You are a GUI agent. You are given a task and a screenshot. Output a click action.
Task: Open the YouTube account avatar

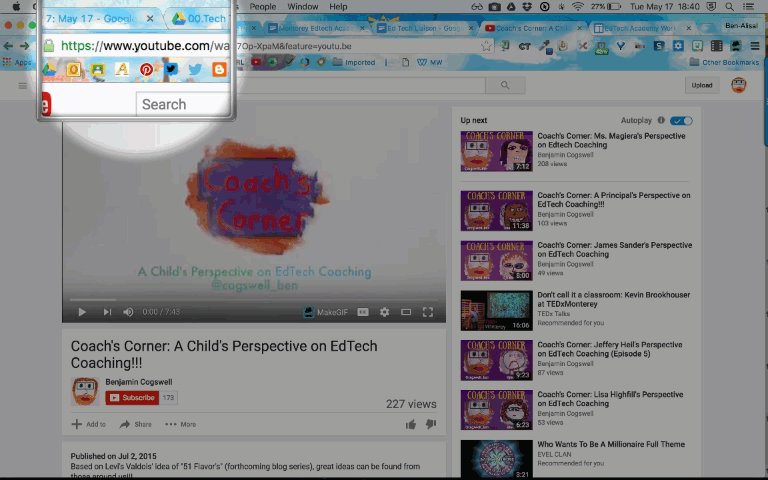[x=739, y=85]
